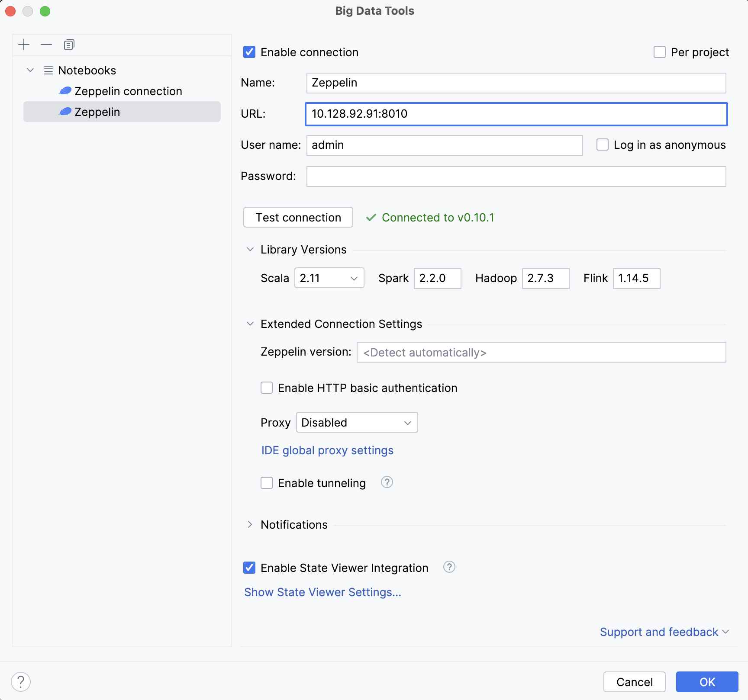Open IDE global proxy settings link

tap(327, 450)
